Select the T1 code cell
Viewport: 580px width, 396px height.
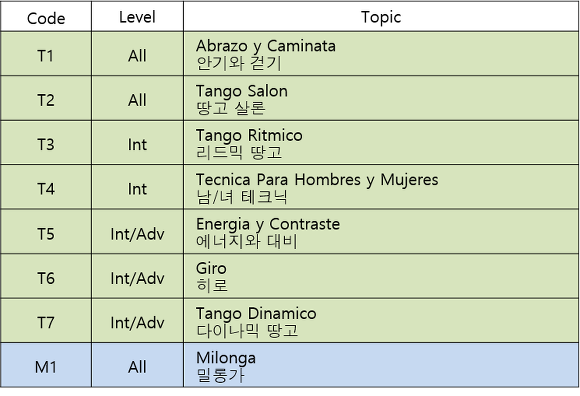point(46,54)
